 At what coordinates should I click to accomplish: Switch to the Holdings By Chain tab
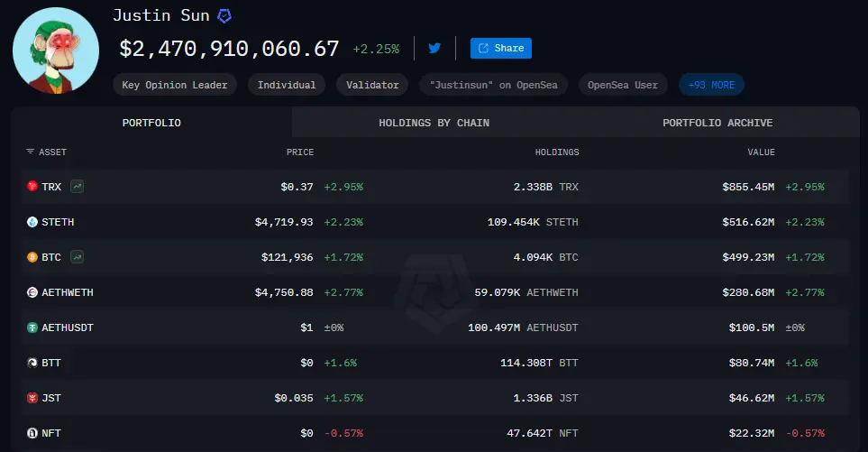(x=434, y=123)
